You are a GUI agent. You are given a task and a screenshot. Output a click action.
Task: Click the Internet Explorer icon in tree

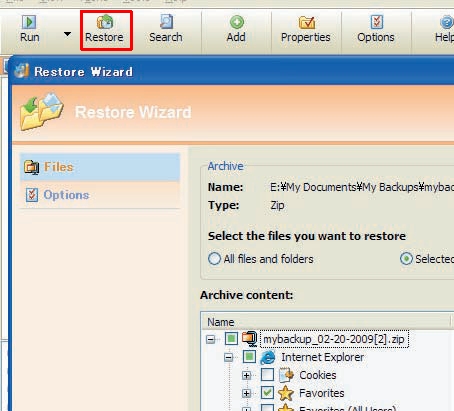pyautogui.click(x=268, y=357)
